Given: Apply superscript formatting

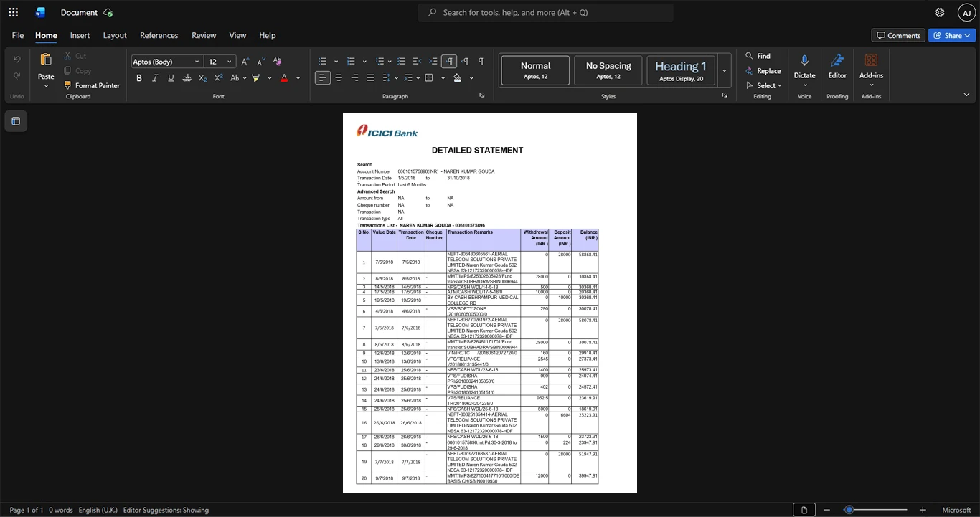Looking at the screenshot, I should click(218, 77).
